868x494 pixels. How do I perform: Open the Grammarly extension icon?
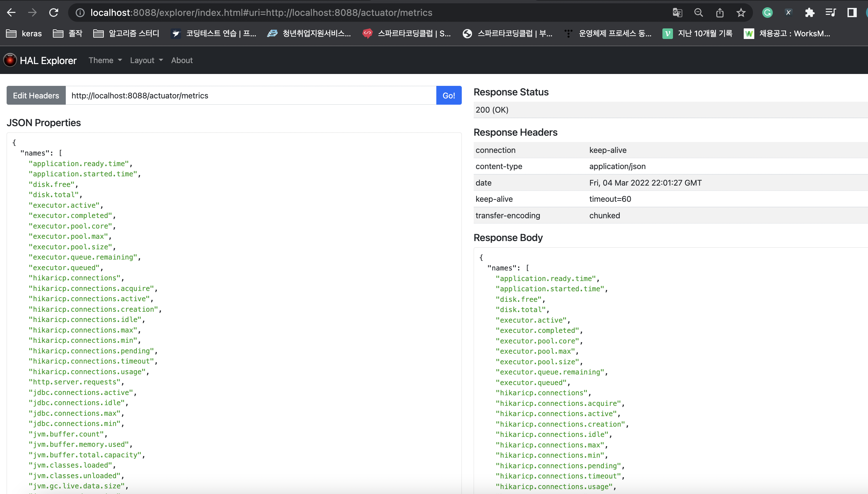tap(767, 13)
